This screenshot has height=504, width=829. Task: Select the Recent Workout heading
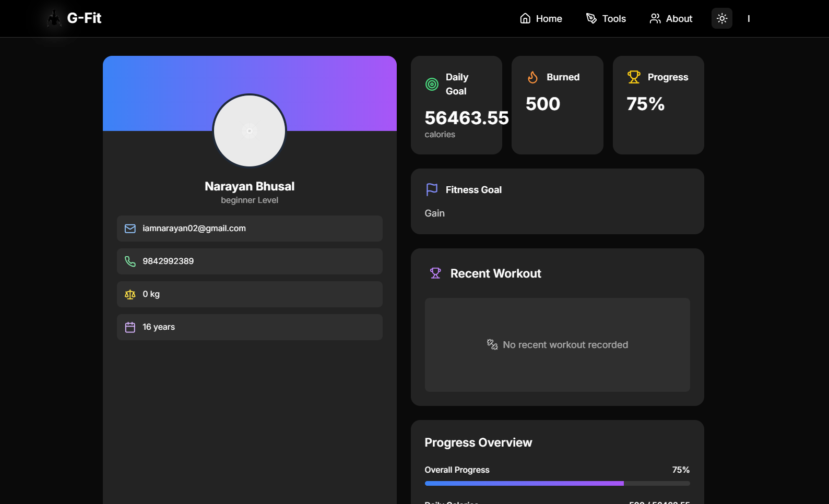pos(495,273)
